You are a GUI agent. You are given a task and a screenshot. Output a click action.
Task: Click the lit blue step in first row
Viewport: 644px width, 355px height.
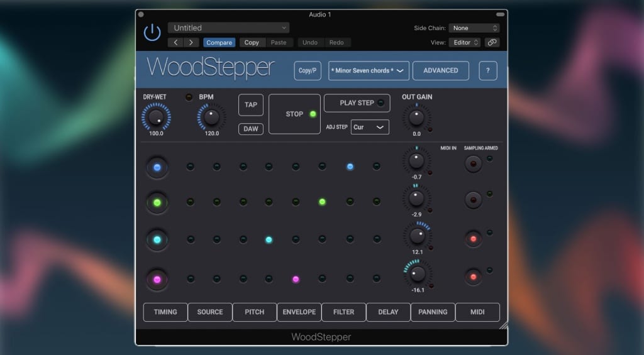coord(350,167)
